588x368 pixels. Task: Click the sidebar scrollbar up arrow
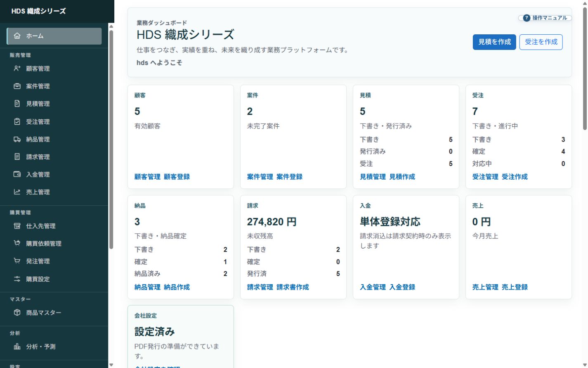tap(111, 26)
